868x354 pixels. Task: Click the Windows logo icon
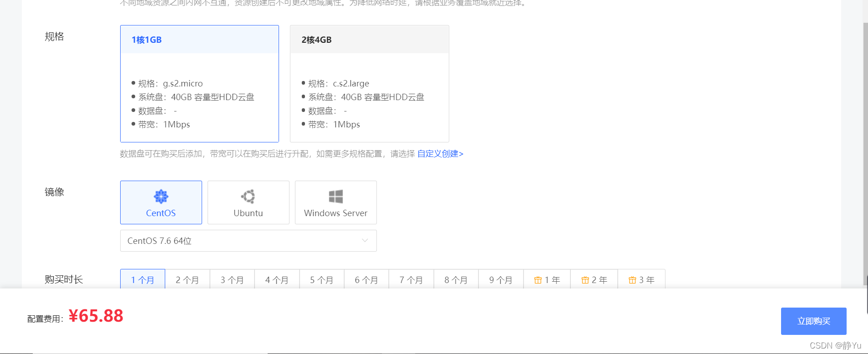point(336,197)
